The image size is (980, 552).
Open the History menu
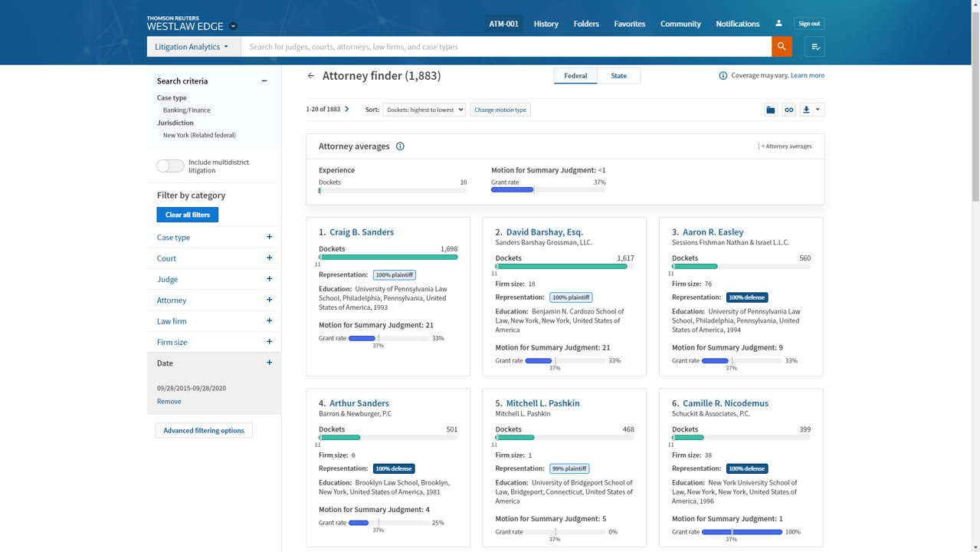(x=546, y=24)
